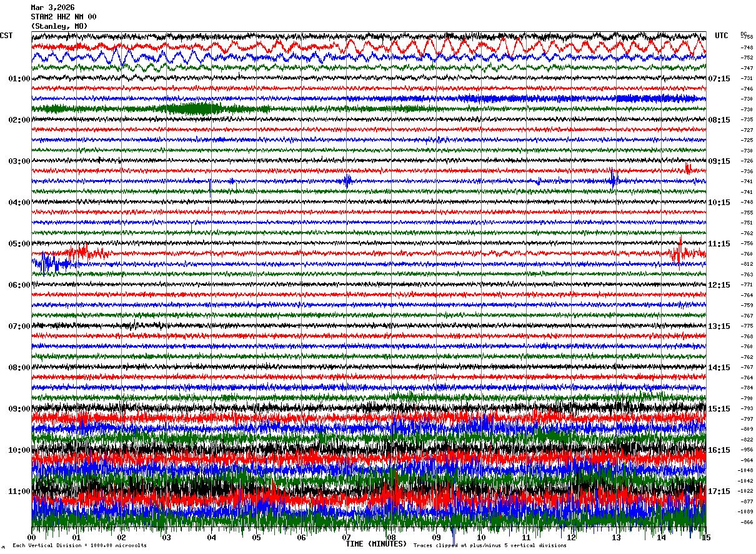
Task: Click DC offset value "-1048"
Action: click(x=747, y=470)
